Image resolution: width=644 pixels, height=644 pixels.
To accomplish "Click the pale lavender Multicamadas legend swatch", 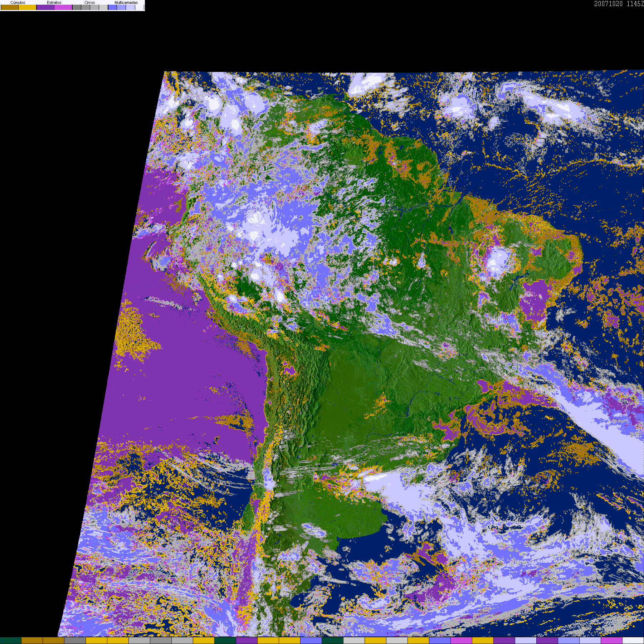I will pos(130,7).
